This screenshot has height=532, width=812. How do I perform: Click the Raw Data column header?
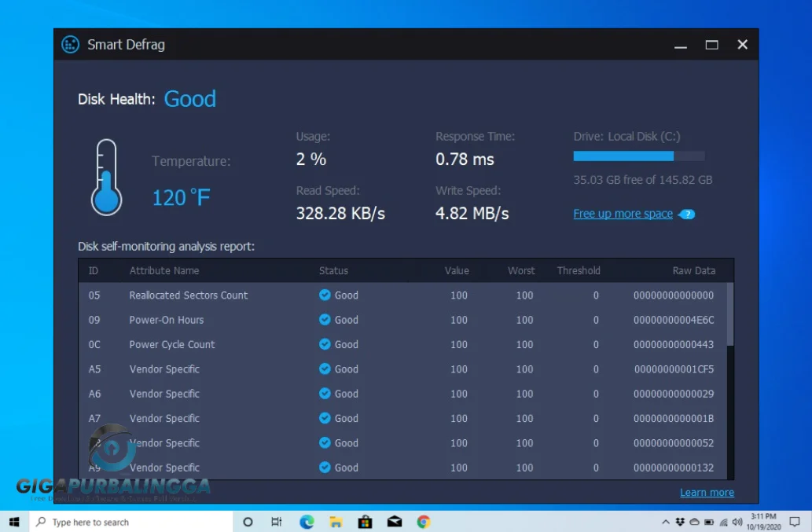694,270
